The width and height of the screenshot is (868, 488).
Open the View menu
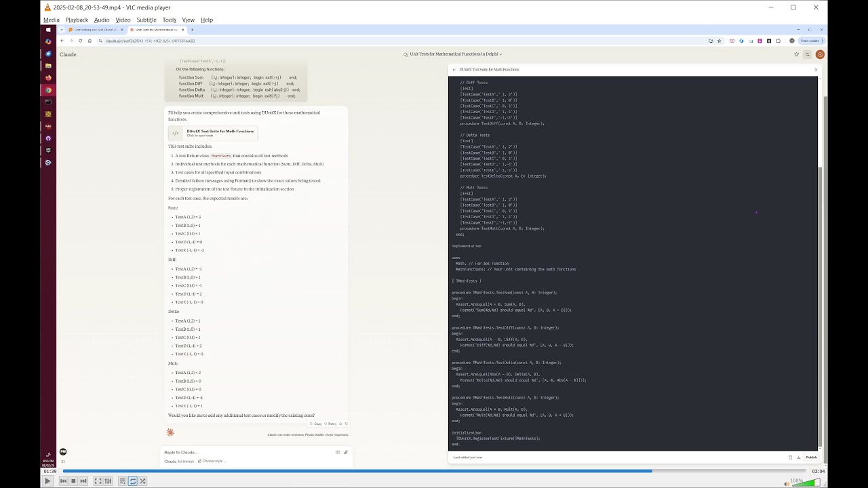(x=189, y=20)
